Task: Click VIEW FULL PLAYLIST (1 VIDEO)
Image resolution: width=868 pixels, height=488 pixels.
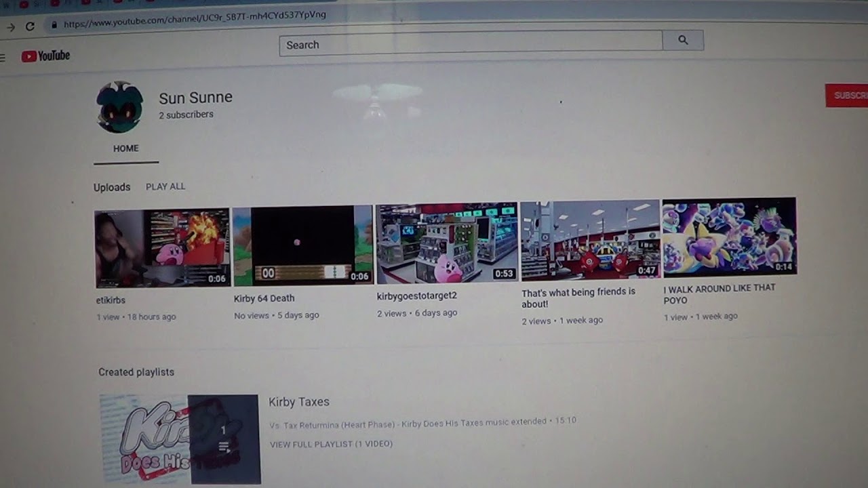Action: point(331,444)
